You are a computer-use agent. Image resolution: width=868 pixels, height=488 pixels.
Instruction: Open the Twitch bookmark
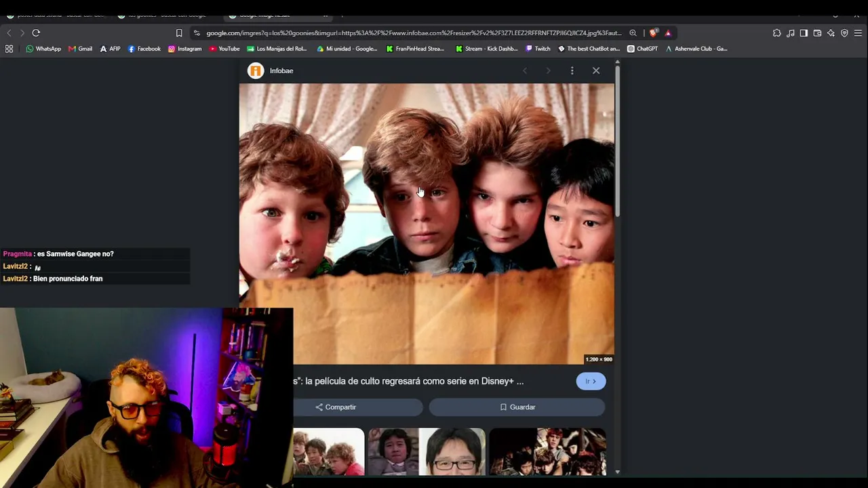click(538, 49)
